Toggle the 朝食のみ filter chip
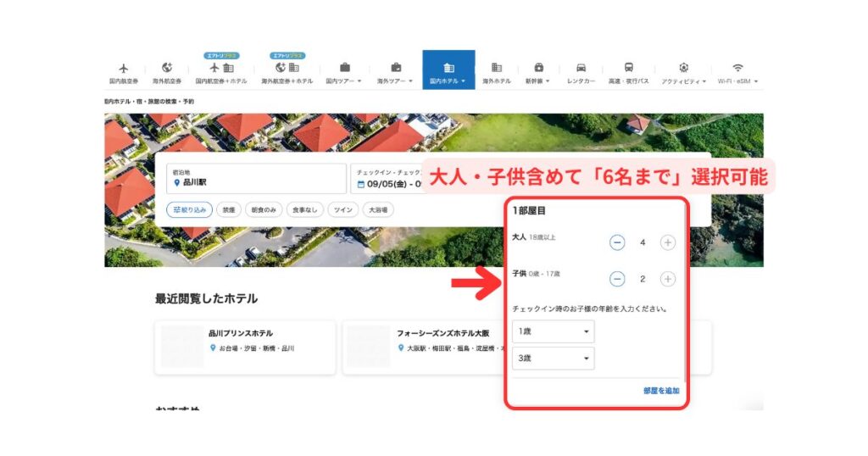The width and height of the screenshot is (868, 456). 264,209
